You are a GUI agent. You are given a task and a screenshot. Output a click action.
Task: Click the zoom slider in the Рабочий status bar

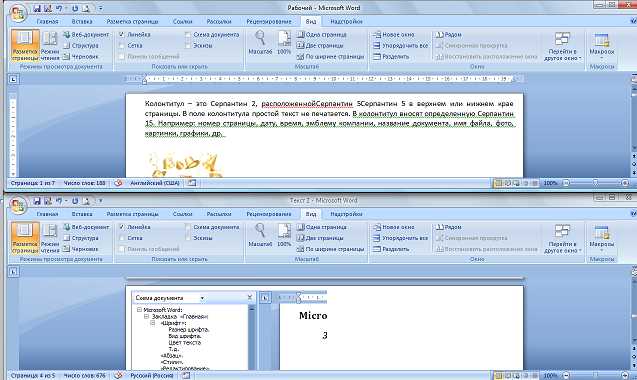pyautogui.click(x=596, y=183)
